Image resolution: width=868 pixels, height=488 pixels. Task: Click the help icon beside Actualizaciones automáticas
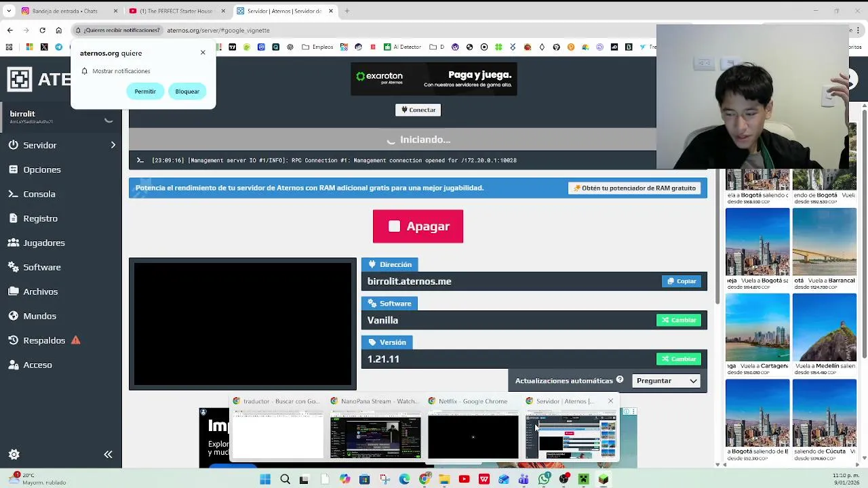tap(619, 380)
